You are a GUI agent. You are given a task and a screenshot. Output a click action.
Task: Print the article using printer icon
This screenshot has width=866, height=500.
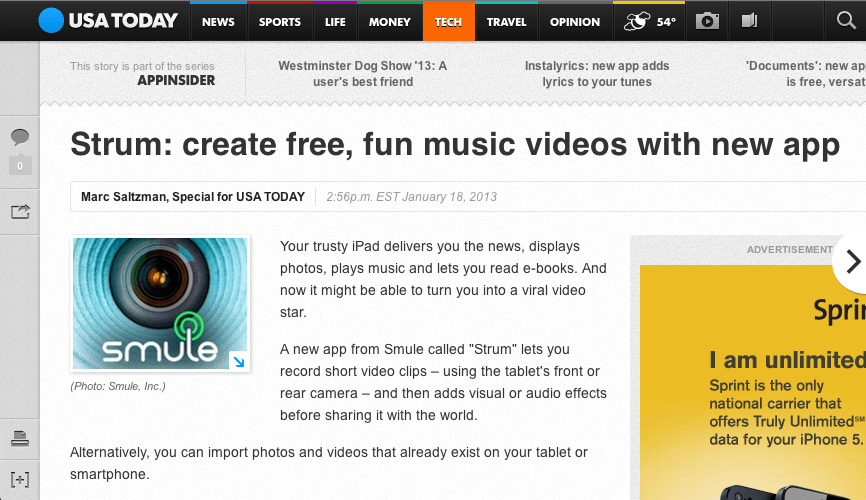pos(20,437)
